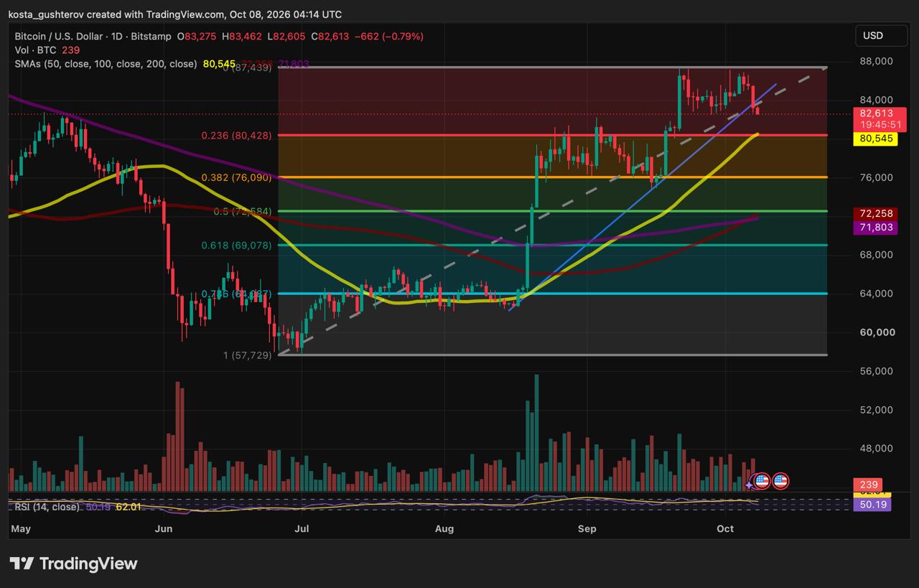The width and height of the screenshot is (919, 588).
Task: Click the H83,462 high value in the legend
Action: coord(243,36)
